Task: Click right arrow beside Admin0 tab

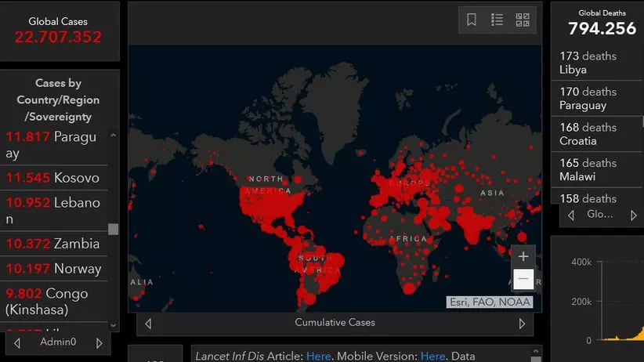Action: [99, 342]
